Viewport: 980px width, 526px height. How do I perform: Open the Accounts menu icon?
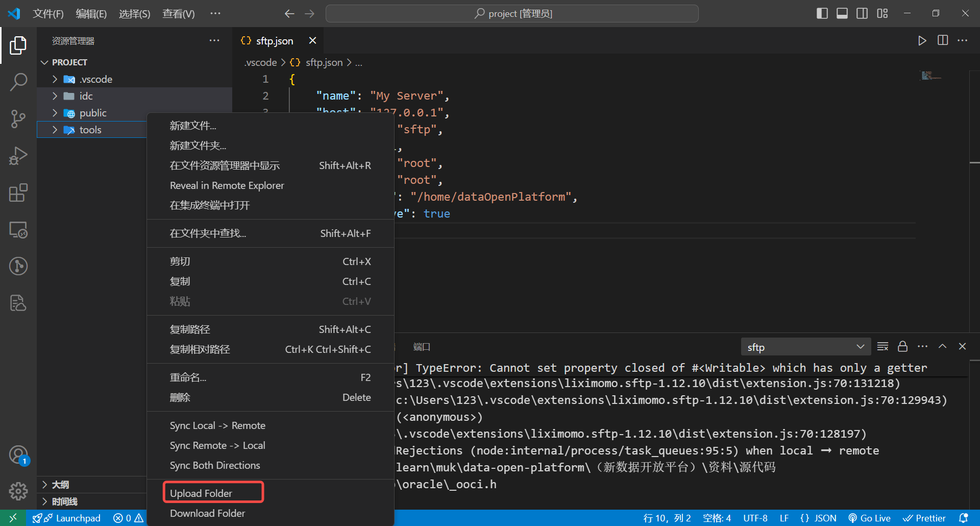[18, 455]
